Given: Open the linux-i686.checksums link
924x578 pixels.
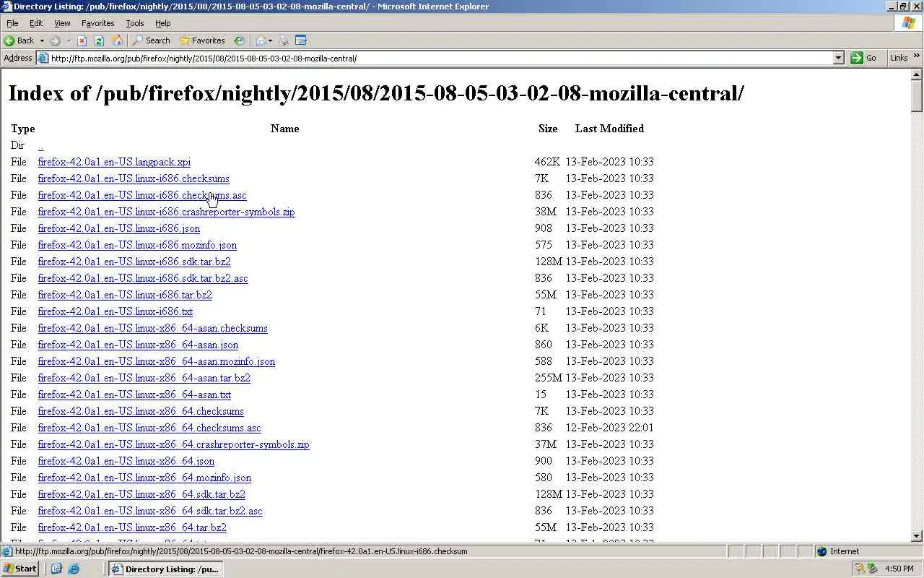Looking at the screenshot, I should tap(134, 178).
